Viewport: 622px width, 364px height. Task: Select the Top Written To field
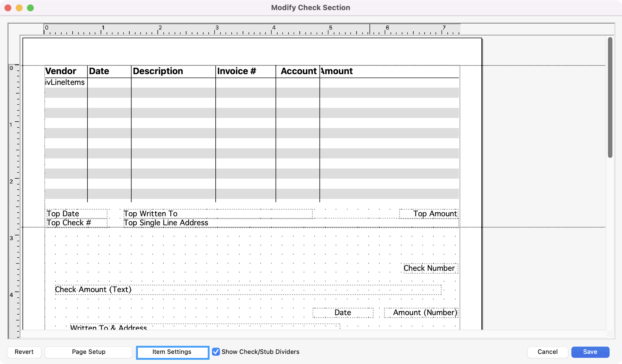click(217, 214)
